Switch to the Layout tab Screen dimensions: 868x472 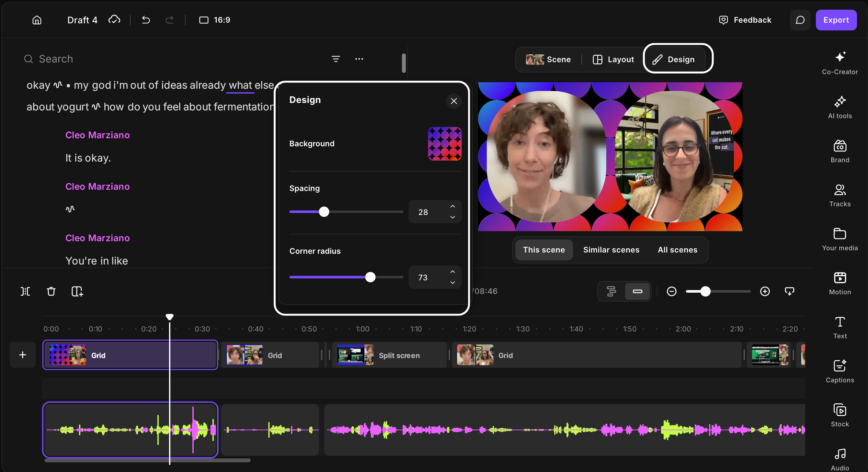pyautogui.click(x=613, y=59)
